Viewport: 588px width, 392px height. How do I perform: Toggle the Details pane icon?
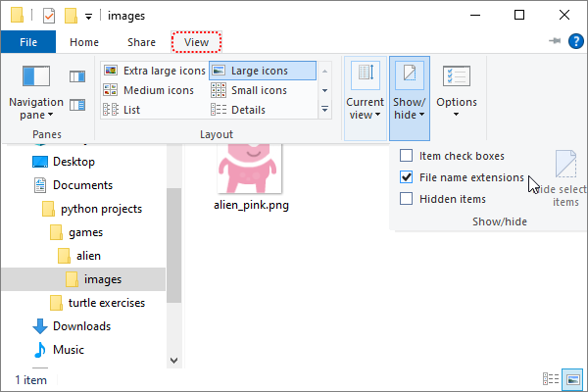coord(77,105)
